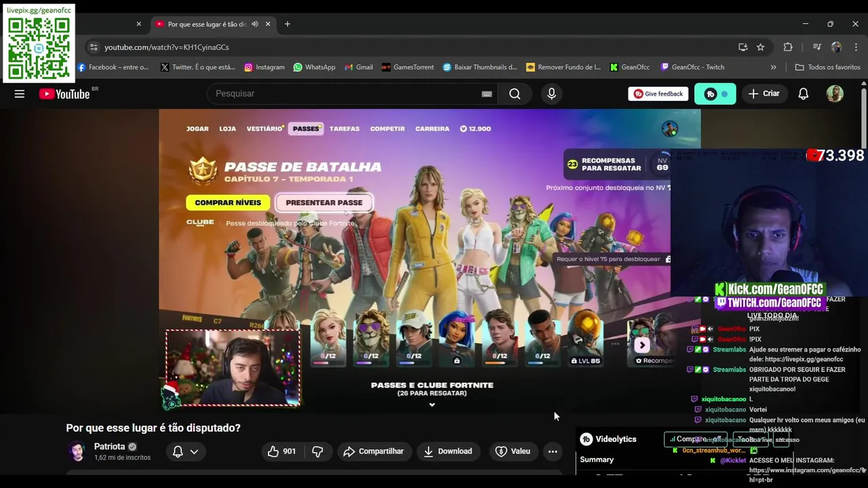The height and width of the screenshot is (488, 868).
Task: Click the magnifier search button
Action: pos(515,94)
